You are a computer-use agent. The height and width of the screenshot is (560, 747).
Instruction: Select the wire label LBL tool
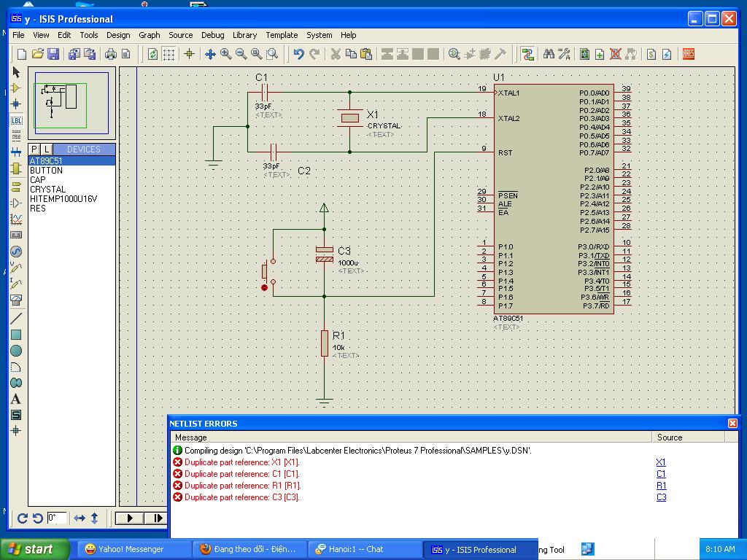click(x=16, y=120)
